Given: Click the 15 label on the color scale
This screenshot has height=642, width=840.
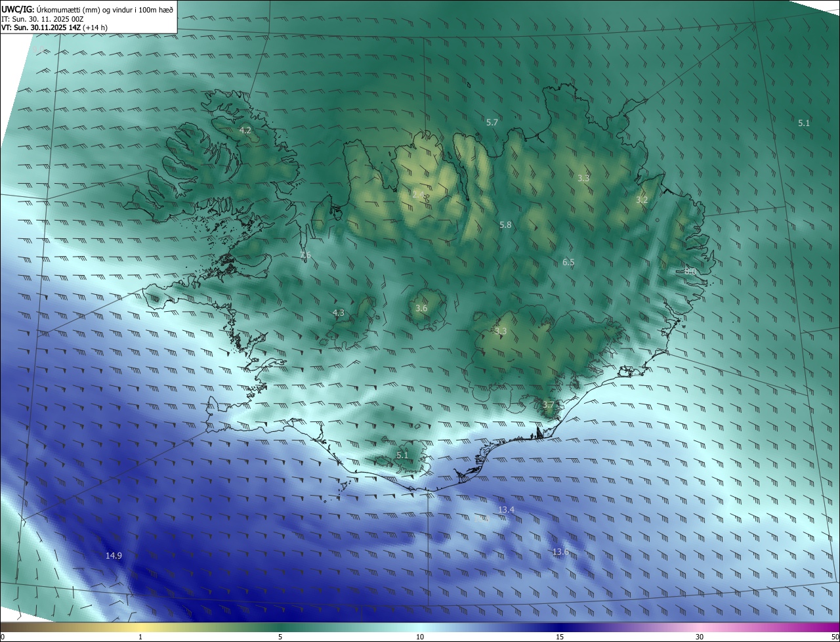Looking at the screenshot, I should coord(560,637).
